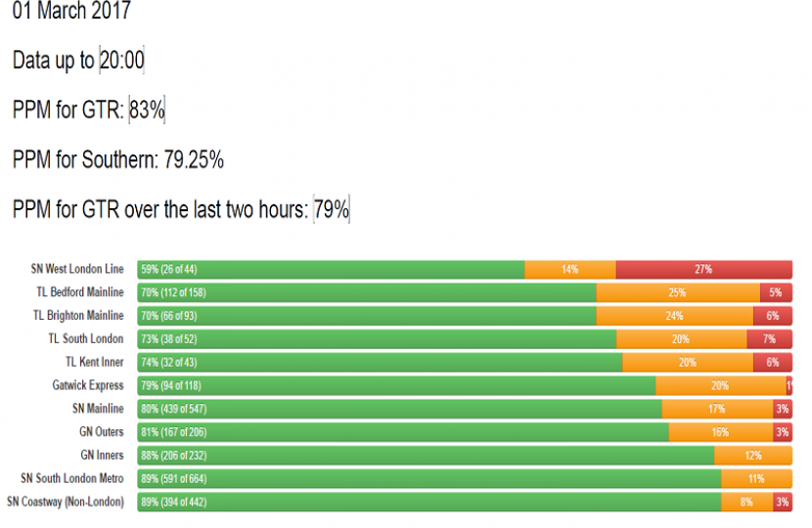This screenshot has width=812, height=528.
Task: Select the TL South London label
Action: click(87, 339)
